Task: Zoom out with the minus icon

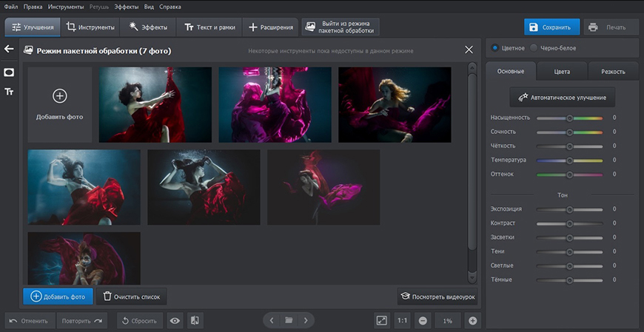Action: click(423, 321)
